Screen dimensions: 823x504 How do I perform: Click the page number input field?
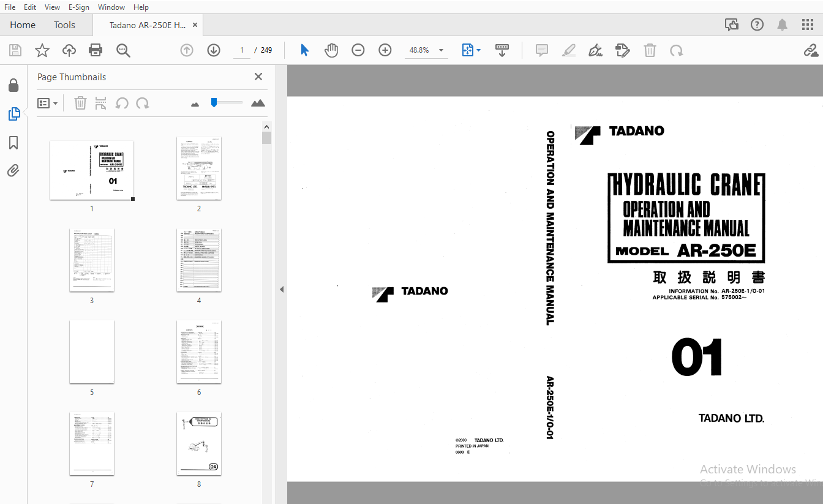click(x=242, y=50)
